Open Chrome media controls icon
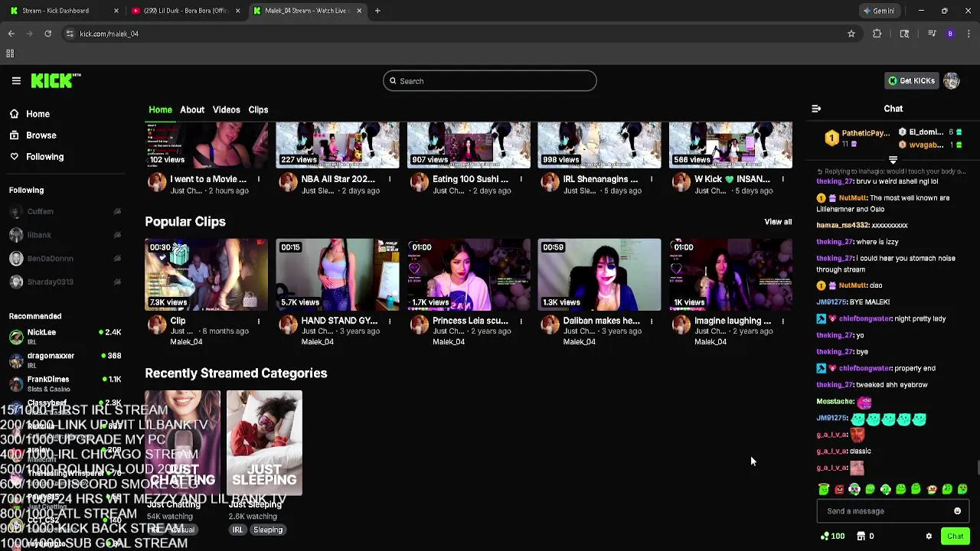The width and height of the screenshot is (980, 551). (x=932, y=34)
